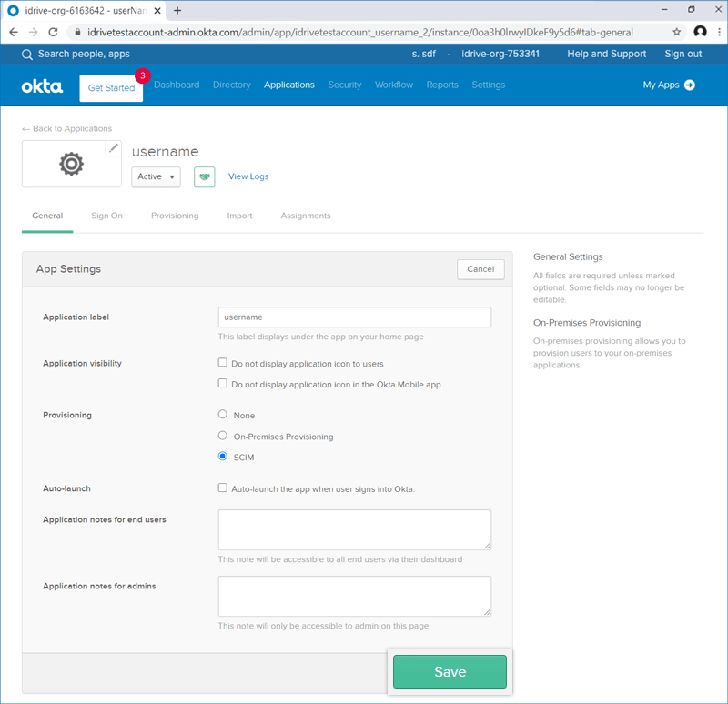Open the Directory menu
728x704 pixels.
[x=232, y=85]
